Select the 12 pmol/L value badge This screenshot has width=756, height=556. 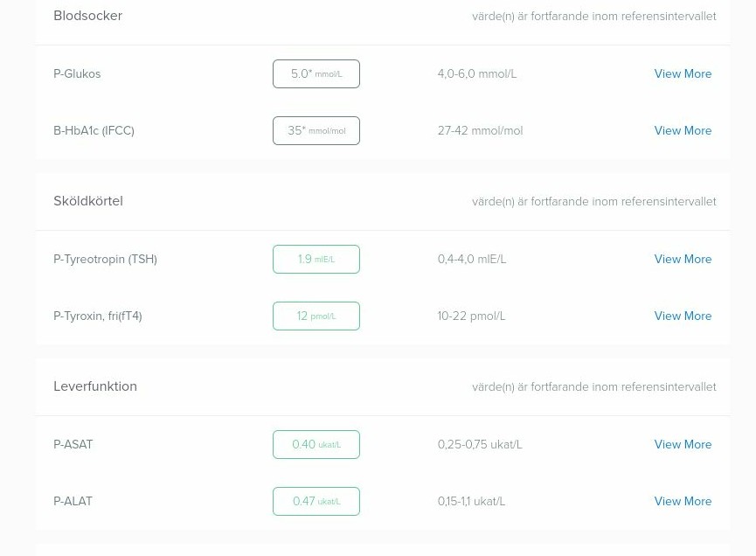(316, 316)
